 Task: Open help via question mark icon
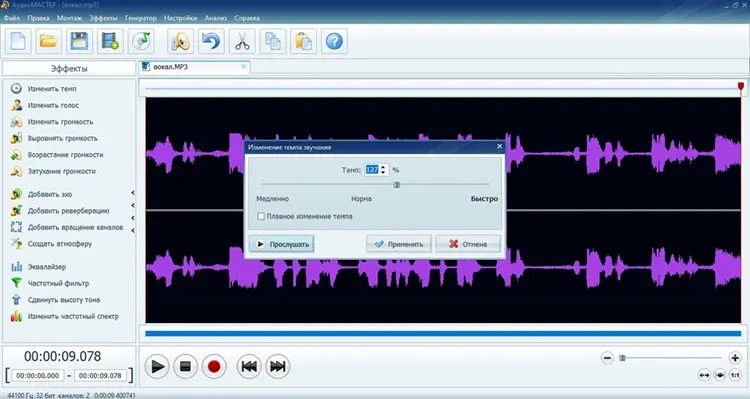[x=334, y=41]
